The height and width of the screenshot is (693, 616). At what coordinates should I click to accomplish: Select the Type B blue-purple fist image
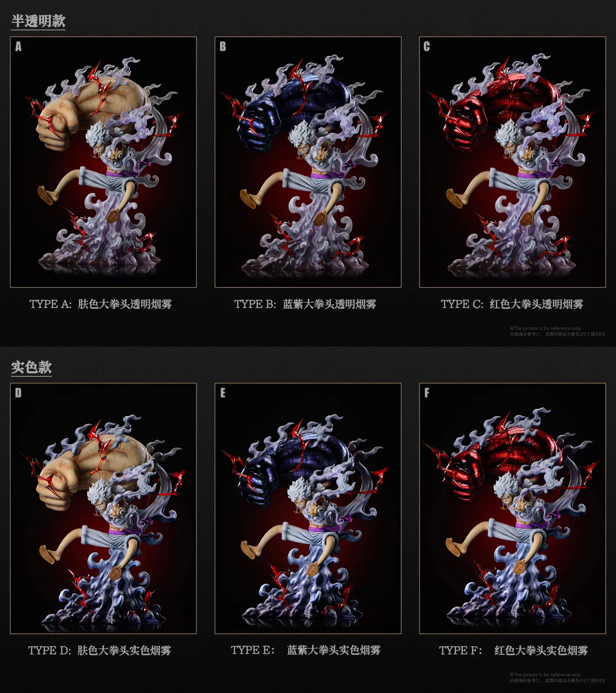(x=308, y=162)
